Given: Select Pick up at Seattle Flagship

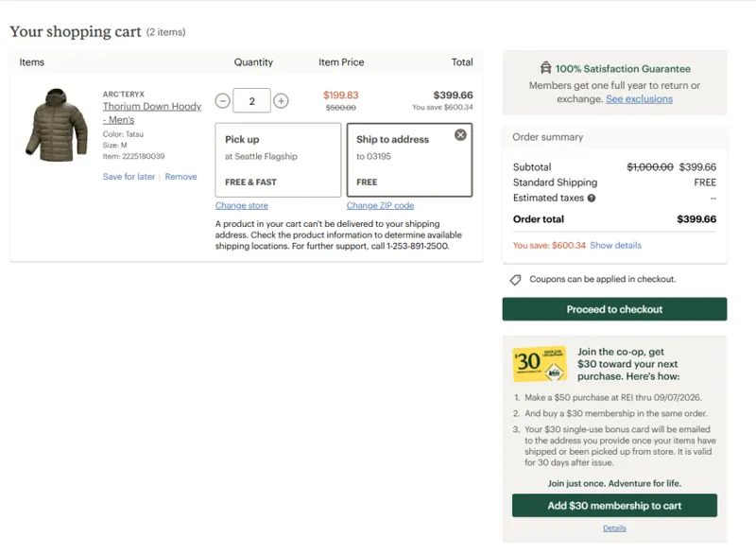Looking at the screenshot, I should [x=278, y=160].
